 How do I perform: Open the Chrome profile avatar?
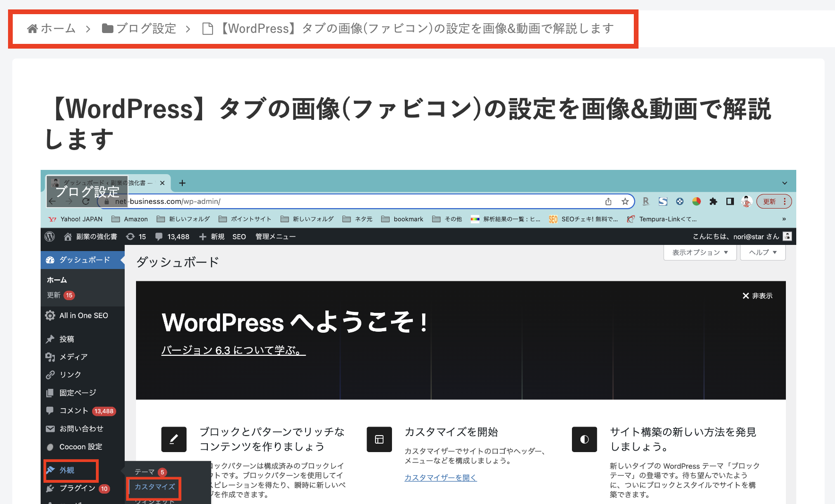click(747, 202)
